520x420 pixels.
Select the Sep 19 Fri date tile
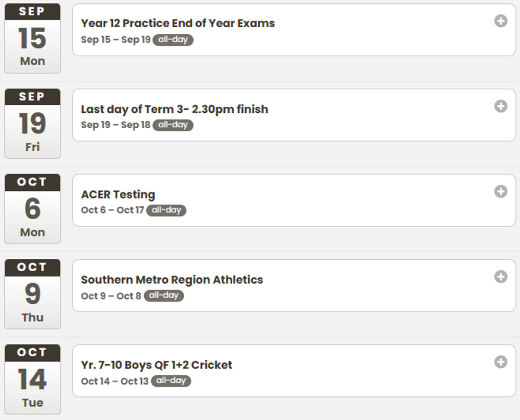(x=32, y=124)
